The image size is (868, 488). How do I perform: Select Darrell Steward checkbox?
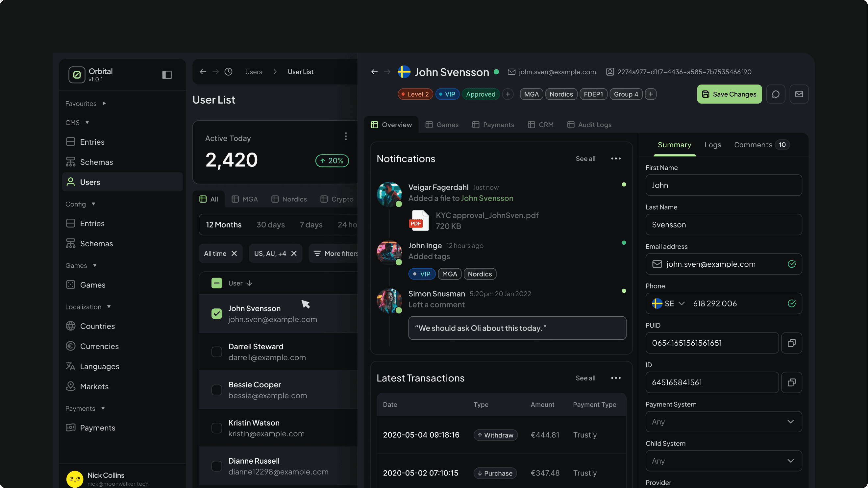(x=217, y=352)
